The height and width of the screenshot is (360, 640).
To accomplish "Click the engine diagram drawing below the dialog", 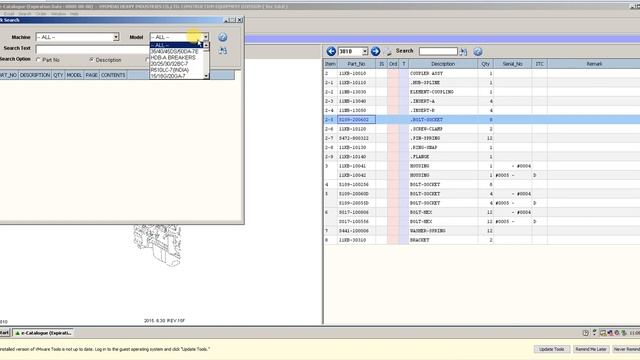I will [158, 245].
